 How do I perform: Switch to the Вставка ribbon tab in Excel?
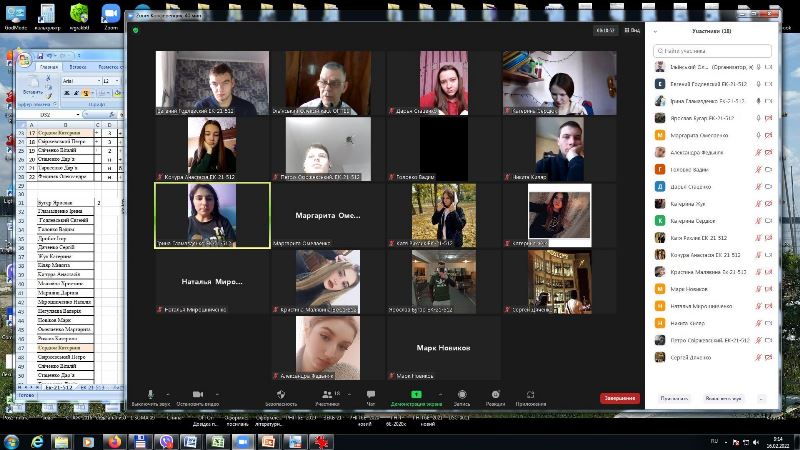pos(78,67)
